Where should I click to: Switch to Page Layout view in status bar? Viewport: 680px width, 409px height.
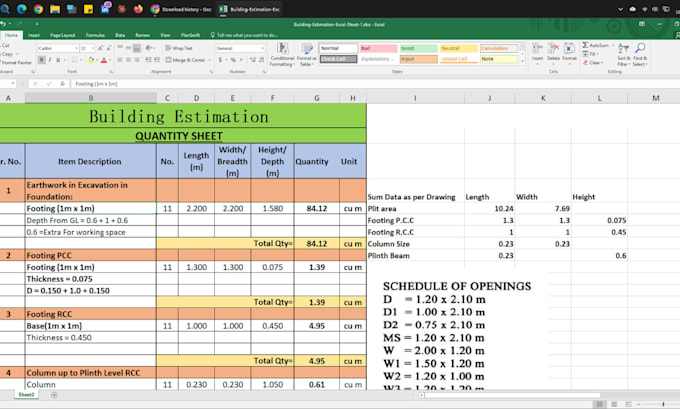click(x=614, y=404)
